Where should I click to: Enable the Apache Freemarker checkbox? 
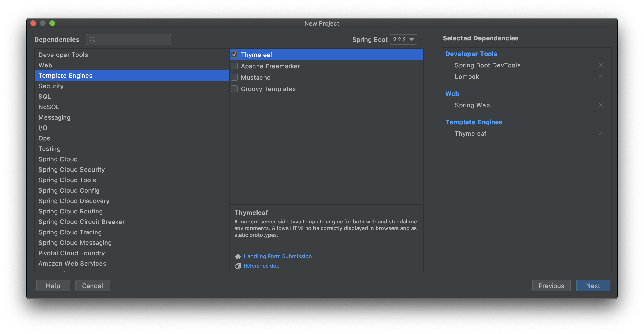coord(234,66)
